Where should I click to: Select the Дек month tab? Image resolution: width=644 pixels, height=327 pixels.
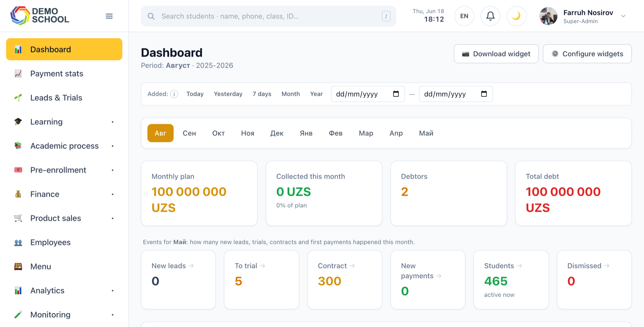277,133
